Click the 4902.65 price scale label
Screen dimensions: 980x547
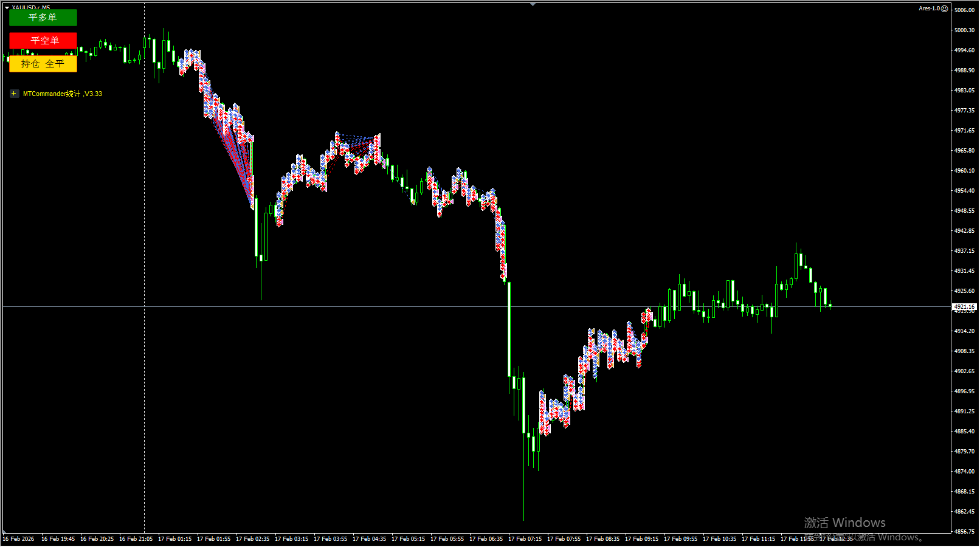[964, 371]
